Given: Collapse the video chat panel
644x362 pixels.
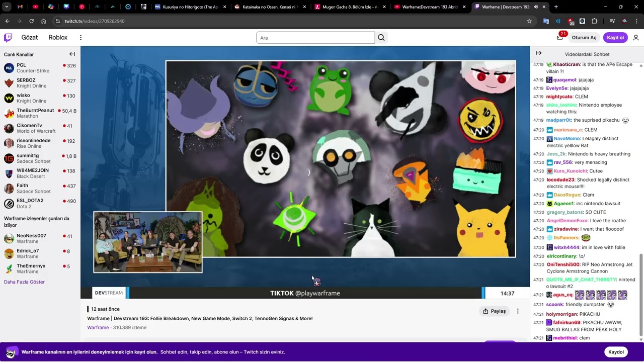Looking at the screenshot, I should pyautogui.click(x=539, y=53).
